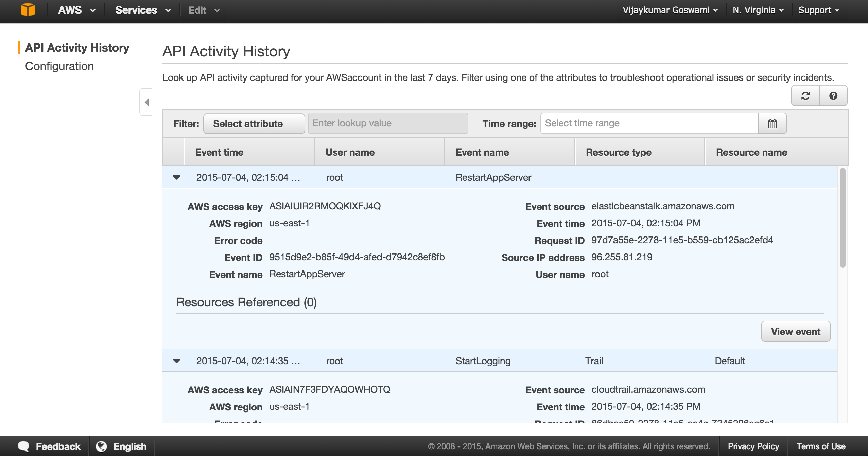
Task: Click the Enter lookup value input field
Action: click(x=387, y=123)
